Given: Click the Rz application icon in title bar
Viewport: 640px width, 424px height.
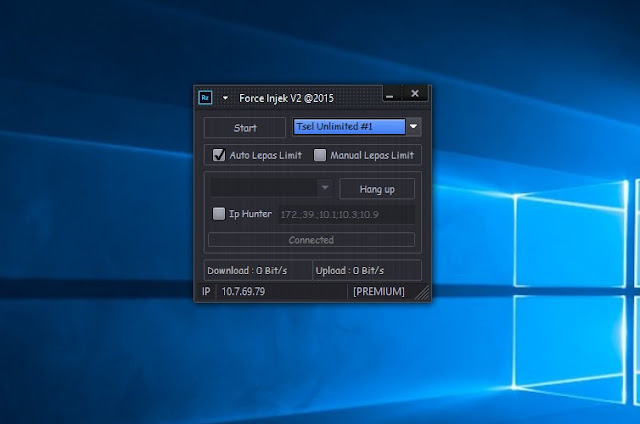Looking at the screenshot, I should pyautogui.click(x=205, y=98).
